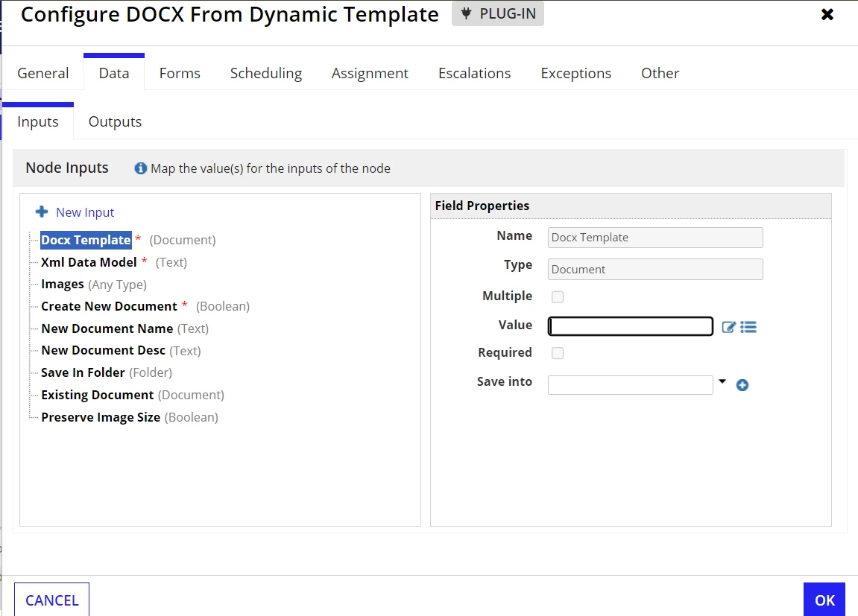Select the Create New Document input
This screenshot has width=858, height=616.
tap(109, 306)
